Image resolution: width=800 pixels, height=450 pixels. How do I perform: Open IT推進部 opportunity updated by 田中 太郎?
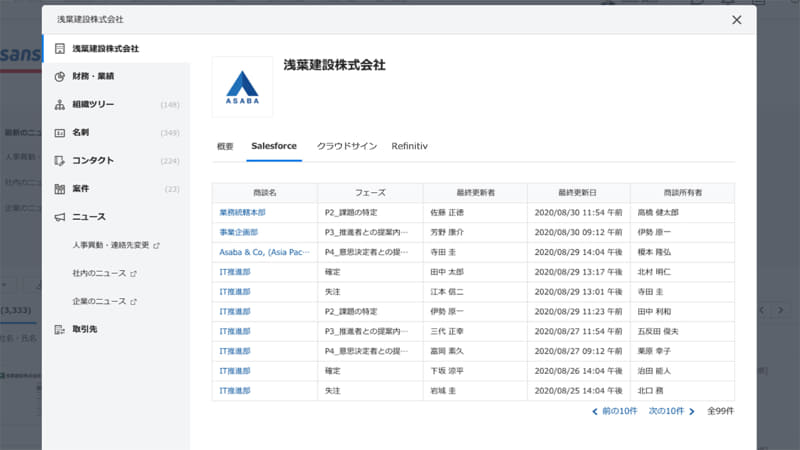(235, 272)
